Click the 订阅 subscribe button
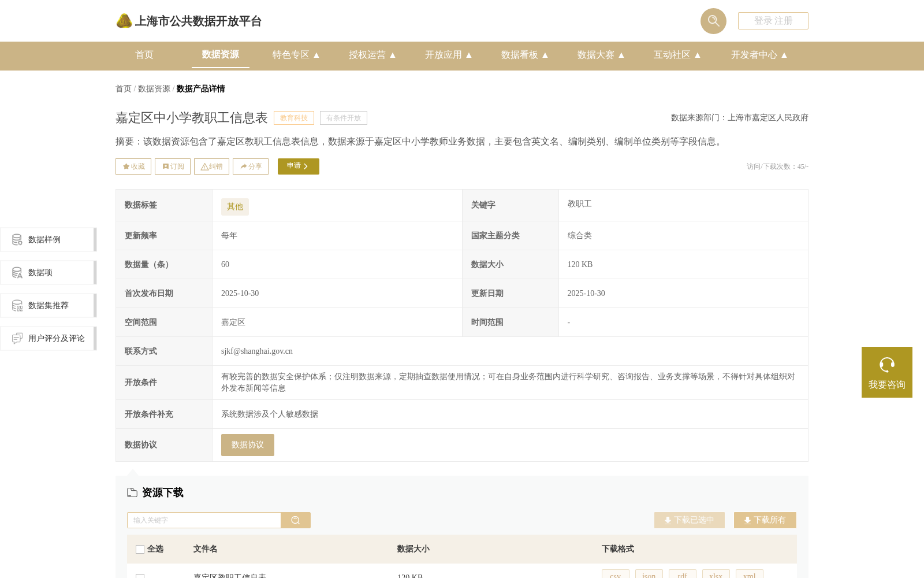924x578 pixels. (x=173, y=166)
